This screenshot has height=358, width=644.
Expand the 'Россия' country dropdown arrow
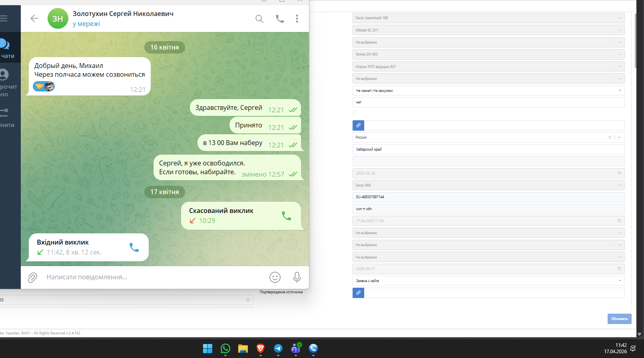click(x=620, y=137)
